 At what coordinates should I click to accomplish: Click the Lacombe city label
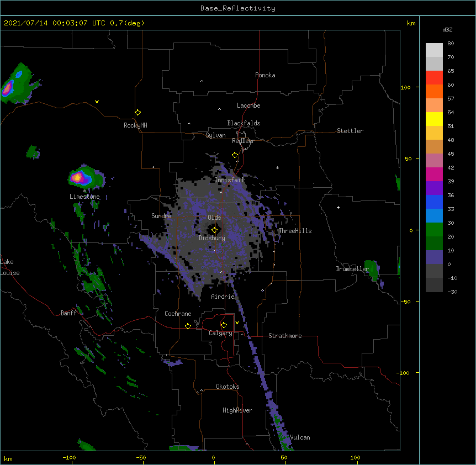(248, 105)
